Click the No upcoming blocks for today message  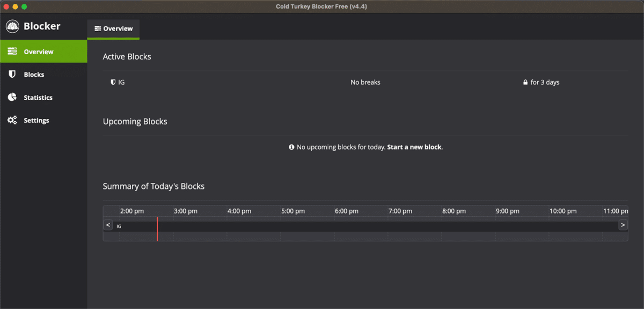point(341,147)
